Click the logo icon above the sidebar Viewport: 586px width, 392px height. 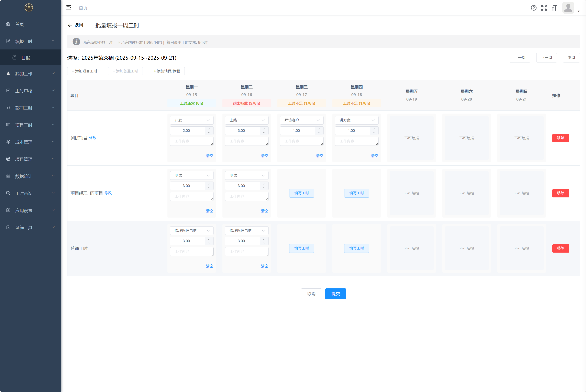click(x=29, y=8)
